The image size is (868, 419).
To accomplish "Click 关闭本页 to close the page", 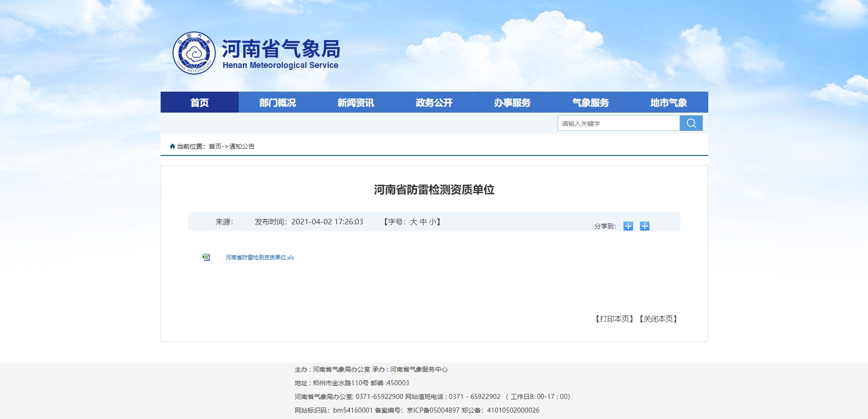I will click(x=658, y=319).
